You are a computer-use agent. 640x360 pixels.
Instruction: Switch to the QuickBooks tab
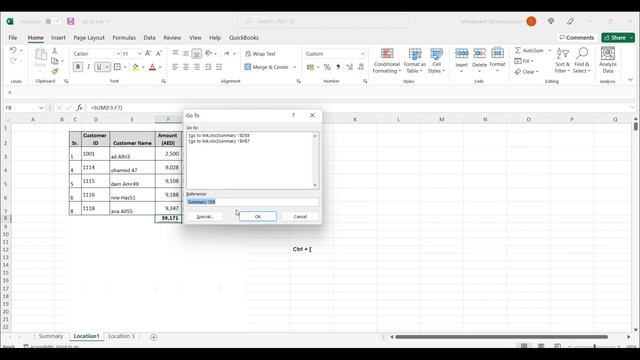pyautogui.click(x=244, y=38)
